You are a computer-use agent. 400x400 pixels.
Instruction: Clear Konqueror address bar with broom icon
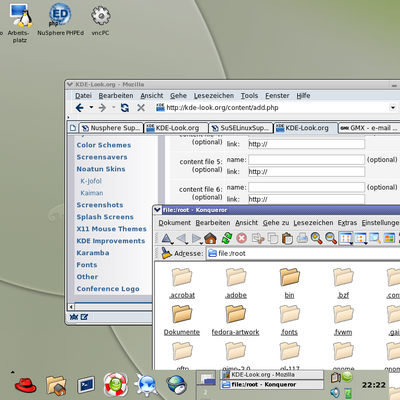click(166, 253)
